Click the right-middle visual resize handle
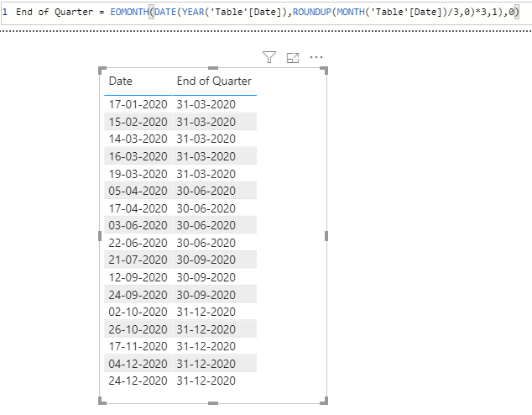The image size is (532, 415). [326, 236]
